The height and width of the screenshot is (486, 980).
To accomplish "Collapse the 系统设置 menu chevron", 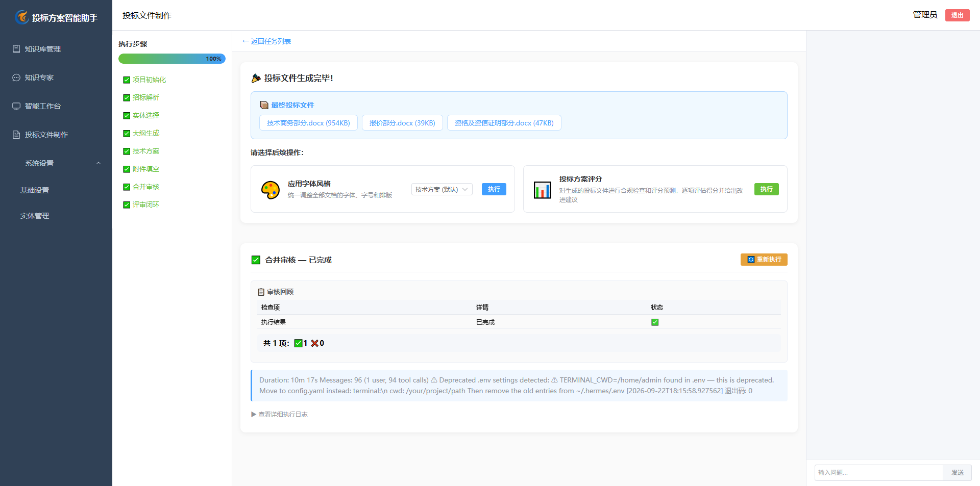I will pyautogui.click(x=99, y=163).
